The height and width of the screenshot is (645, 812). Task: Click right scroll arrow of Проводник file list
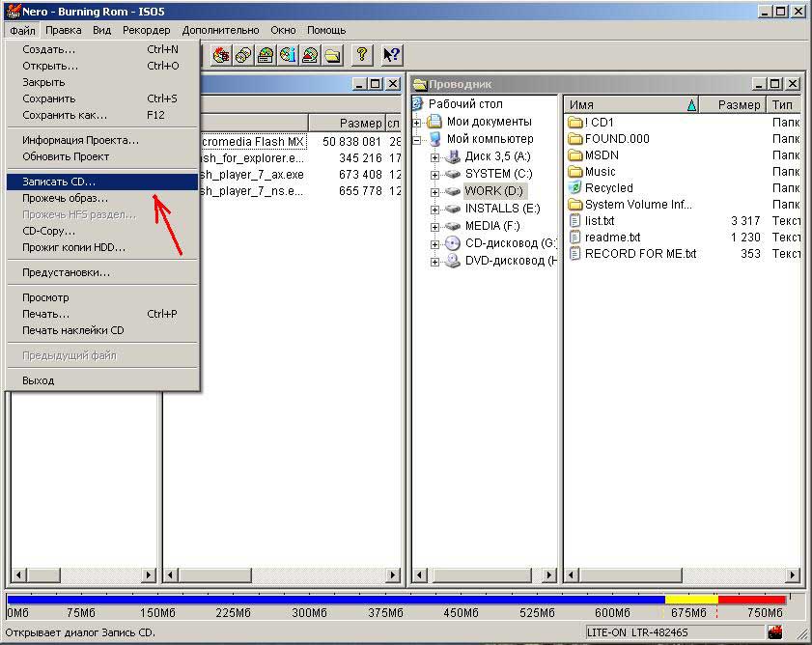click(793, 575)
